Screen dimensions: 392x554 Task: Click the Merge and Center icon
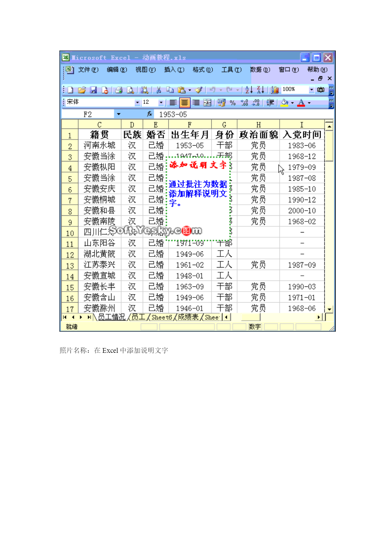click(x=207, y=102)
